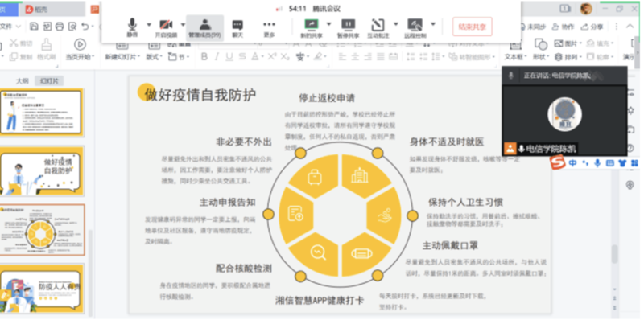Mute the microphone in Tencent Meeting

pos(132,28)
